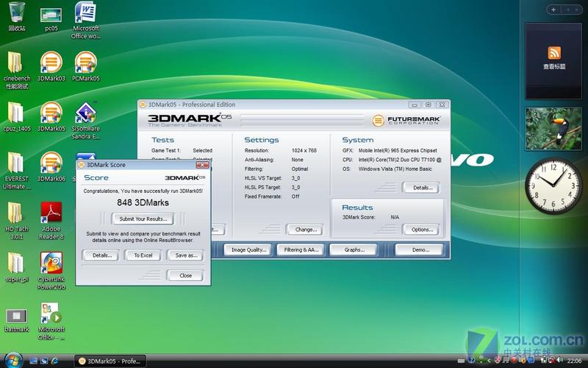588x368 pixels.
Task: Click the RSS feed headlines gadget icon
Action: coord(554,53)
